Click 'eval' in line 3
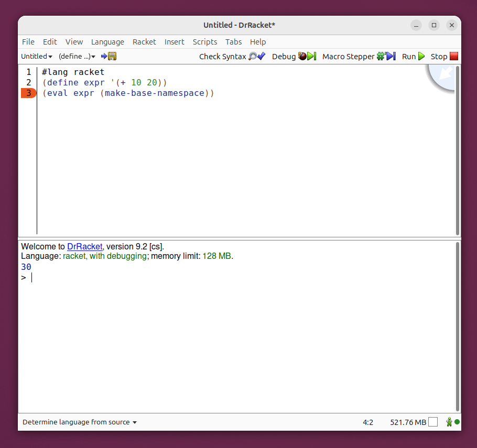Screen dimensions: 477x448 57,93
